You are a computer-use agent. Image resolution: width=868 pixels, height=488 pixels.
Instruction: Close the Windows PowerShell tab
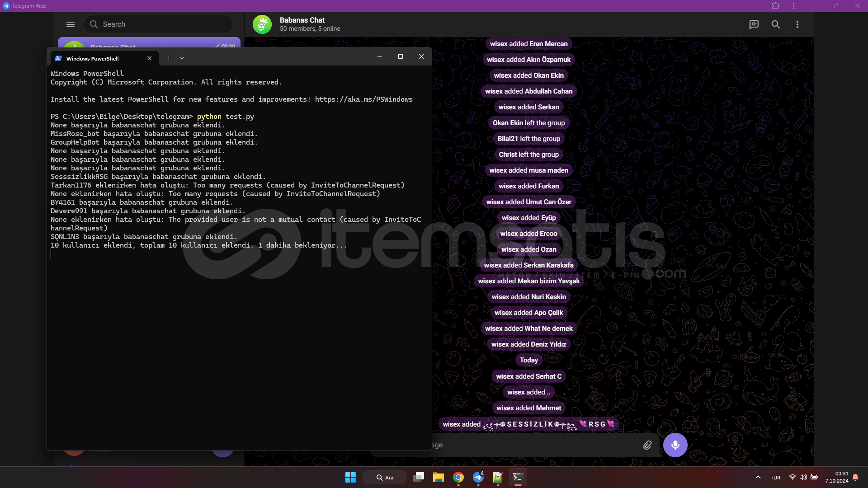[149, 58]
